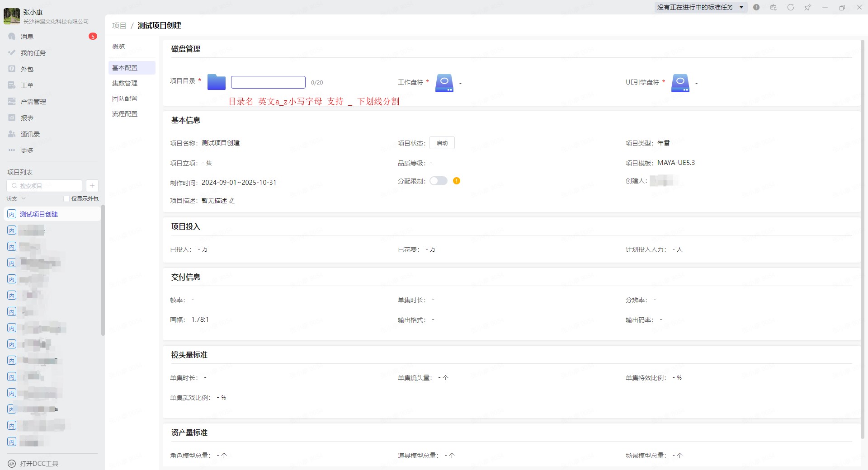Click the edit pencil beside 项目描述
This screenshot has height=470, width=868.
point(232,201)
